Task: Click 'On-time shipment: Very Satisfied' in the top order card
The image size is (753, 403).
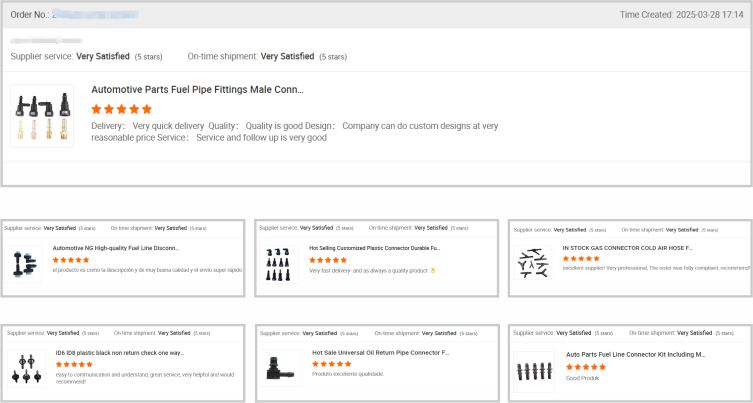Action: (267, 57)
